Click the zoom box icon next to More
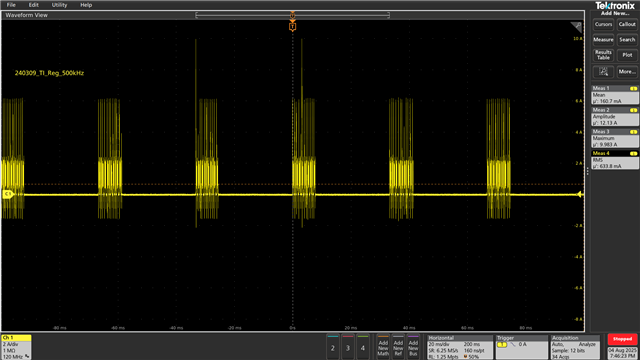This screenshot has width=640, height=360. click(x=603, y=72)
